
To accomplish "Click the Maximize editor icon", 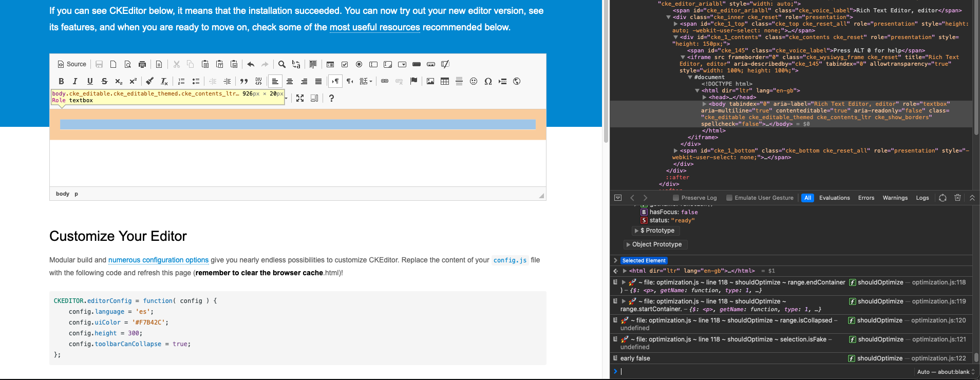I will [300, 98].
